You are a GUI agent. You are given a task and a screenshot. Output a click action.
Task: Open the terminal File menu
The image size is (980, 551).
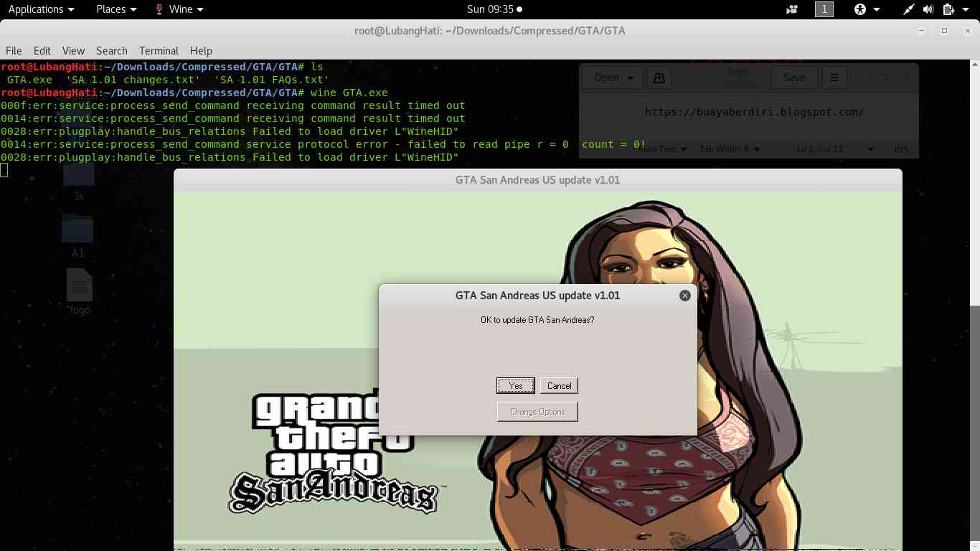pyautogui.click(x=14, y=51)
